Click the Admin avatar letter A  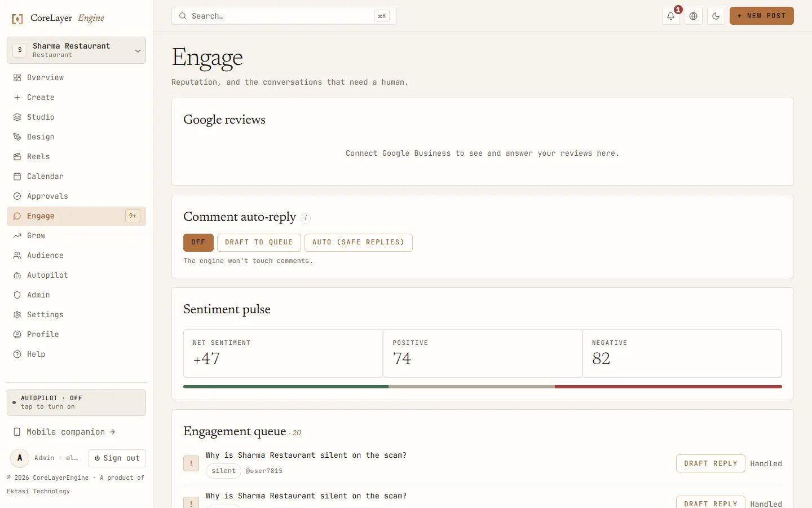point(20,458)
